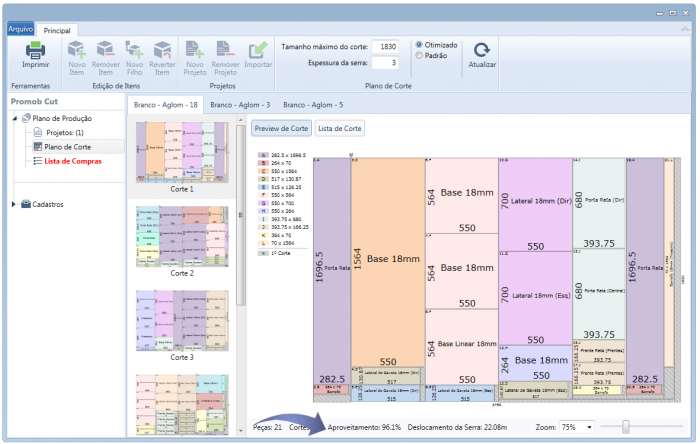Switch to Branco - Aglom - 5 tab
This screenshot has width=700, height=444.
pos(312,104)
